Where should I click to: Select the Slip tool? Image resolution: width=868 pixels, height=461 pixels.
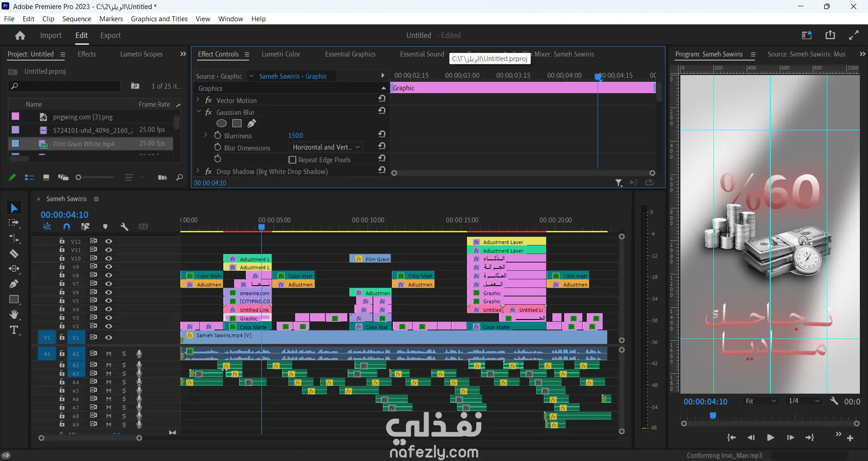14,269
